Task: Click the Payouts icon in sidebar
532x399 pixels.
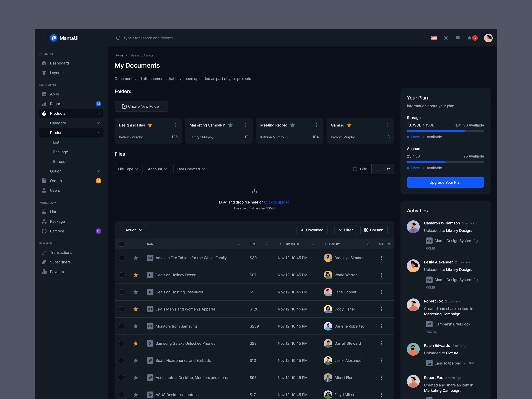Action: 44,272
